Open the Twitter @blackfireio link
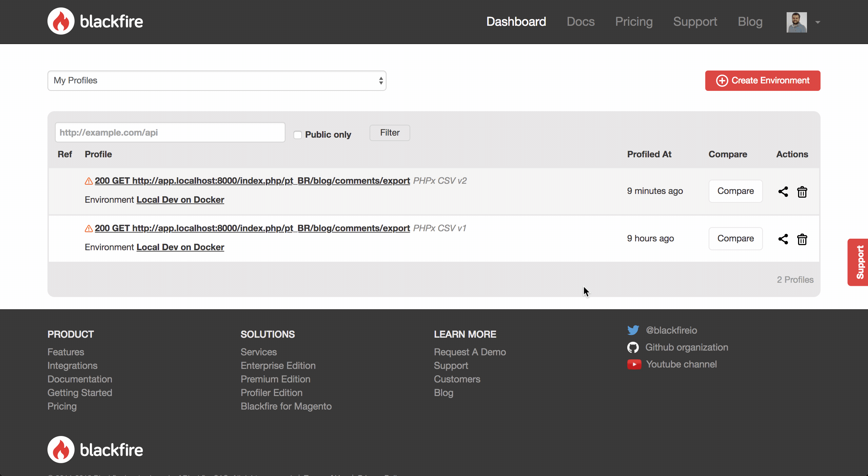The height and width of the screenshot is (476, 868). (x=671, y=330)
